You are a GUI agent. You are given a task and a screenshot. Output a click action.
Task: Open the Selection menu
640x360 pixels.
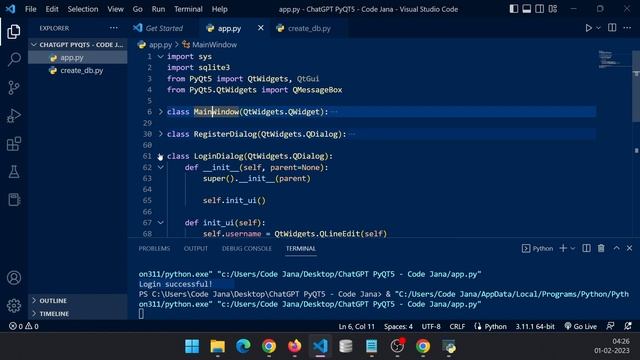(x=83, y=9)
